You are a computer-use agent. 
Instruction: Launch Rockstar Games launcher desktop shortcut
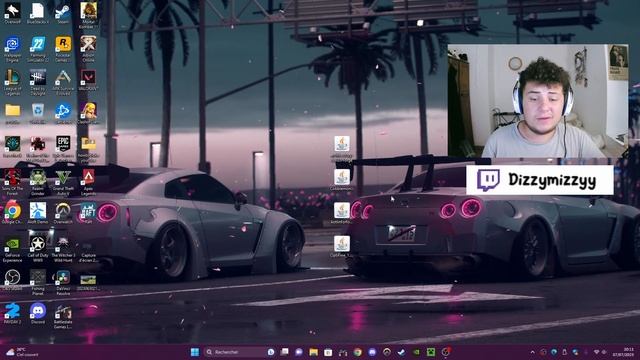pos(63,48)
